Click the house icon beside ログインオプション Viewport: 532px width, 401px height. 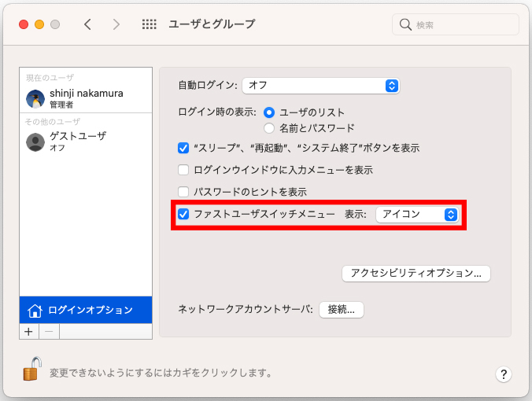pos(35,310)
